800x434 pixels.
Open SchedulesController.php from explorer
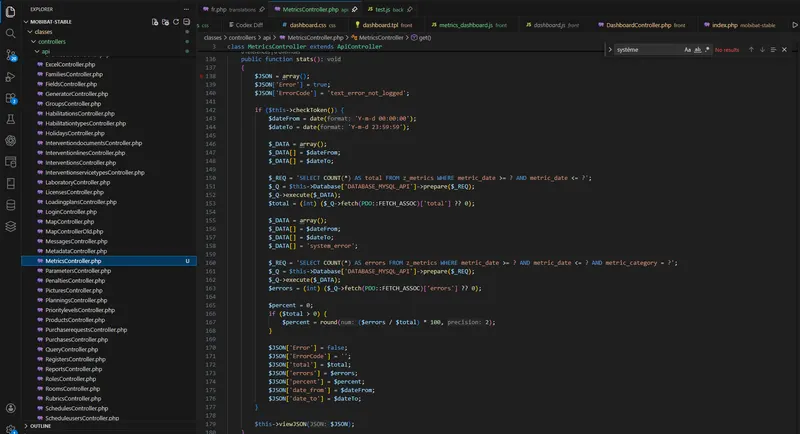click(77, 409)
